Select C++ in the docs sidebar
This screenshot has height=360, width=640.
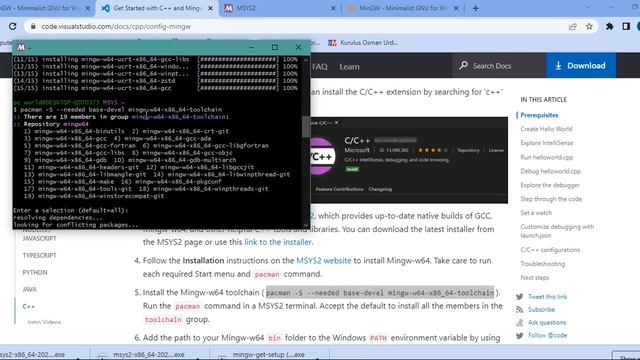[x=29, y=307]
